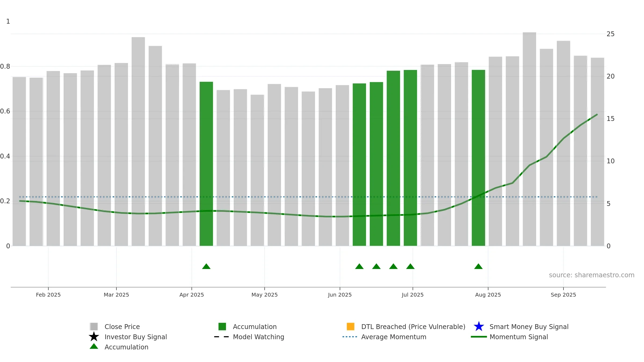This screenshot has height=362, width=644.
Task: Click the accumulation triangle marker in April 2025
Action: point(206,266)
